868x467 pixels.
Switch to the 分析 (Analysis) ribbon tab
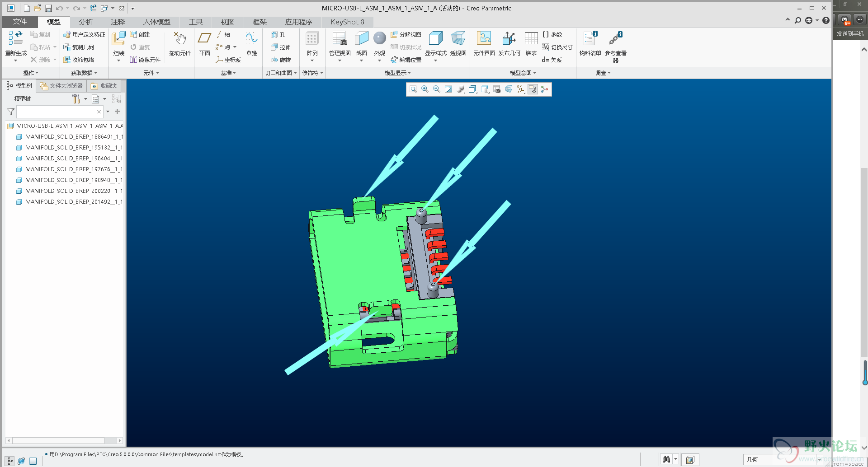coord(86,22)
